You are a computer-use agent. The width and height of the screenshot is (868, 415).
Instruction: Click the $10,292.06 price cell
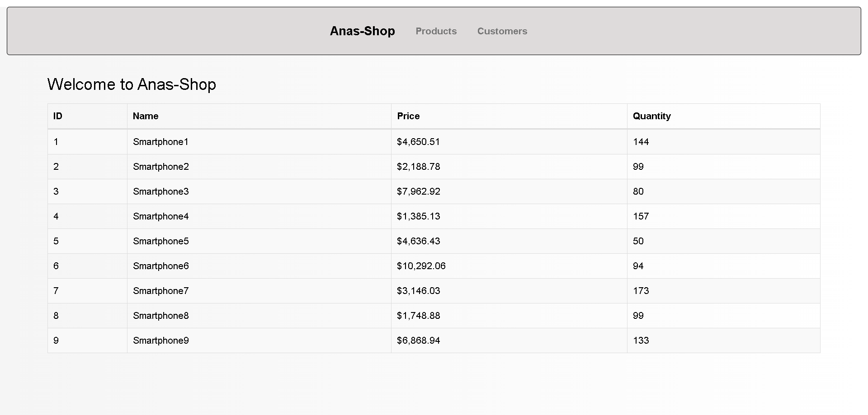point(421,266)
